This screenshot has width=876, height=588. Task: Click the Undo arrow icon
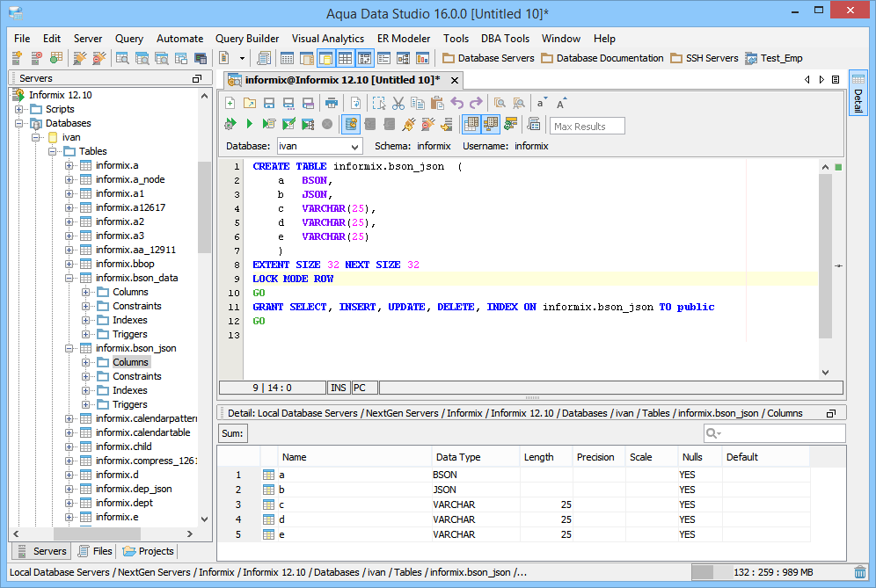coord(456,103)
